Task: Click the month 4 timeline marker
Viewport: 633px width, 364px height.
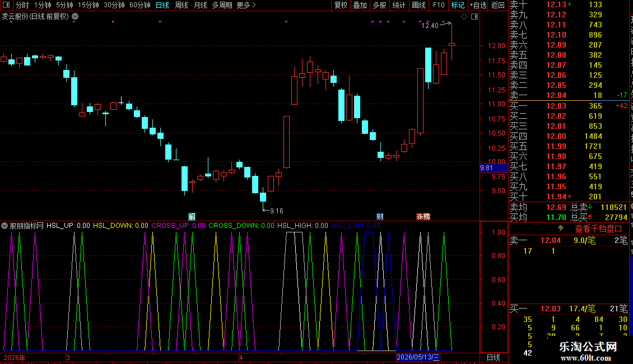Action: tap(241, 357)
